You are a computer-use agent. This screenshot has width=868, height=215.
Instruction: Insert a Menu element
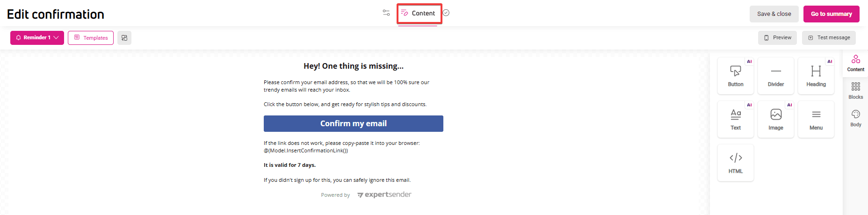pyautogui.click(x=816, y=119)
